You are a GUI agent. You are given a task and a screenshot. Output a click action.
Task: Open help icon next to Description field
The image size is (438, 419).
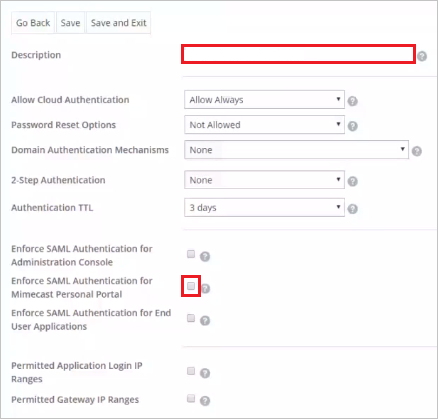422,56
